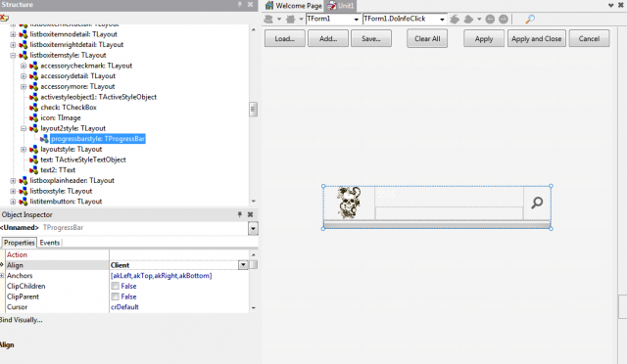Click the skull image in the preview item
The image size is (627, 364).
(x=349, y=203)
